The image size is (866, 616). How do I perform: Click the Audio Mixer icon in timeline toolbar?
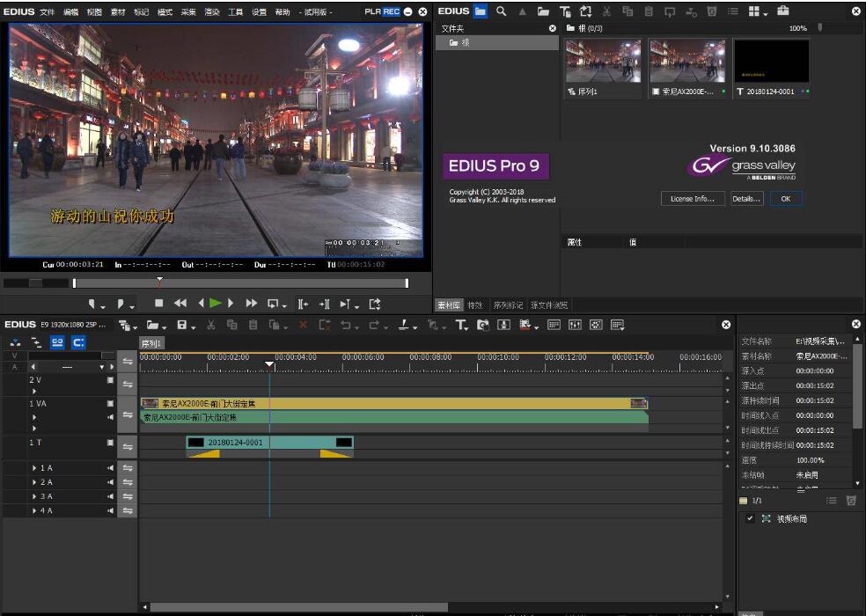pos(575,325)
